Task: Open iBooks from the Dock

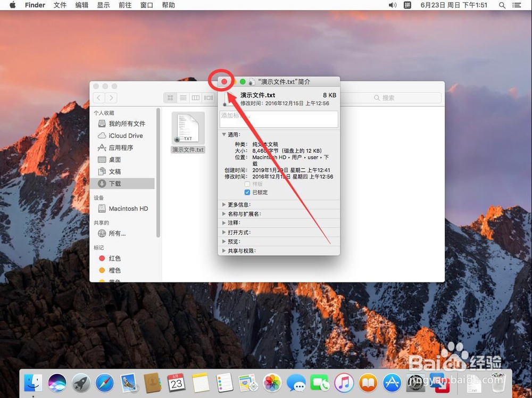Action: 368,383
